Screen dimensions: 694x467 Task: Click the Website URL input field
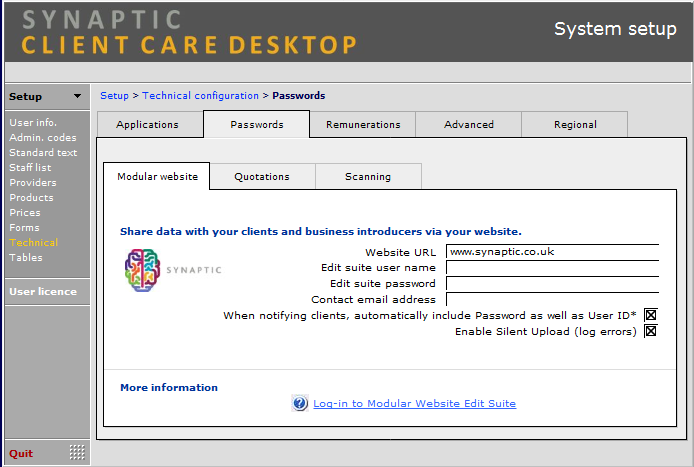click(552, 252)
